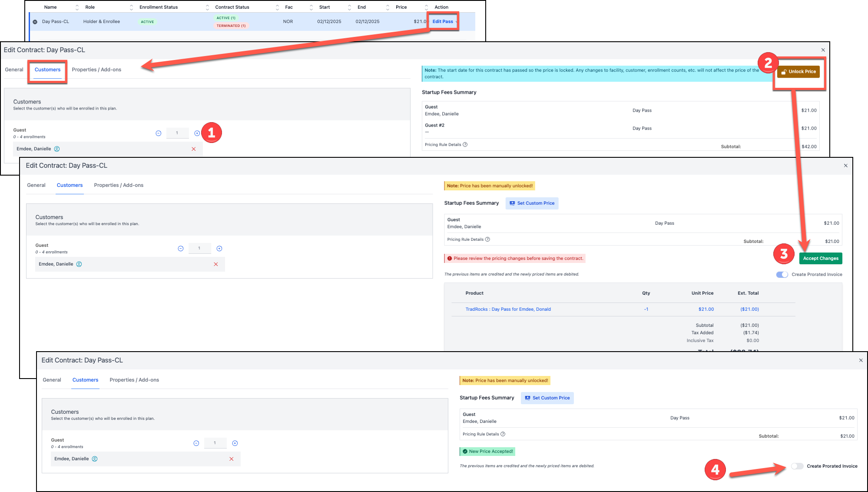This screenshot has width=868, height=492.
Task: Sort by Price column using sort arrows
Action: (426, 7)
